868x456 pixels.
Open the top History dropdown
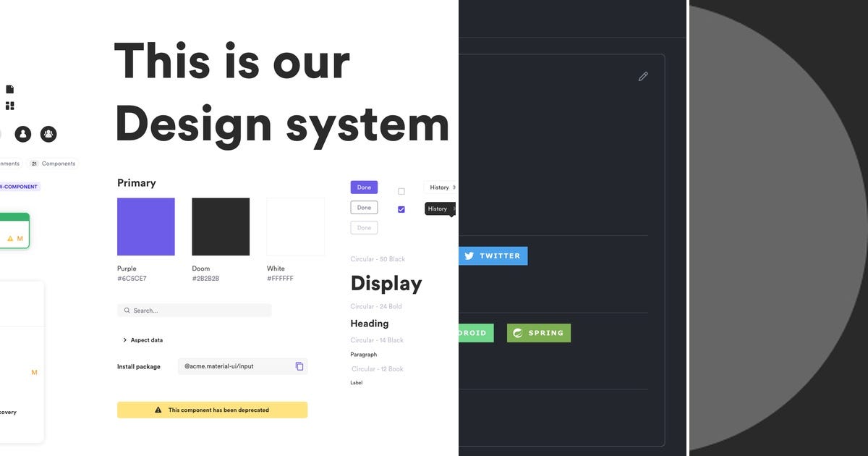[x=441, y=187]
